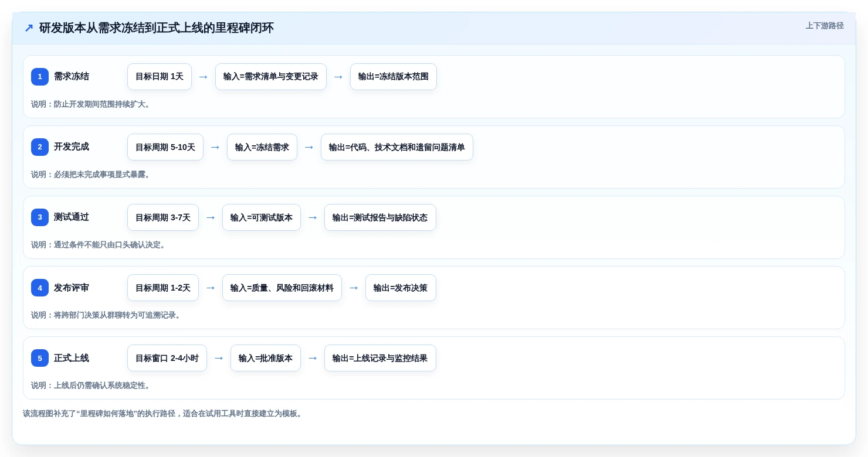This screenshot has height=457, width=868.
Task: Select the 输入=需求清单与变更记录 chip
Action: (271, 77)
